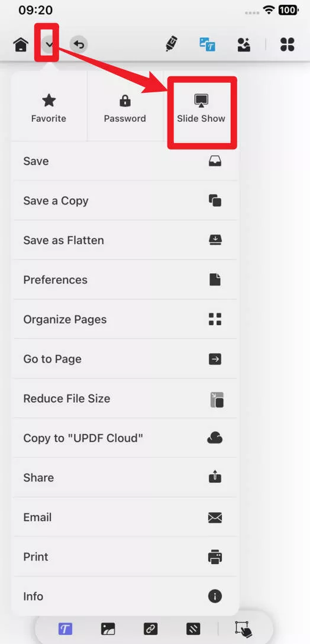Viewport: 310px width, 644px height.
Task: Open the four-dot tools grid
Action: point(288,44)
